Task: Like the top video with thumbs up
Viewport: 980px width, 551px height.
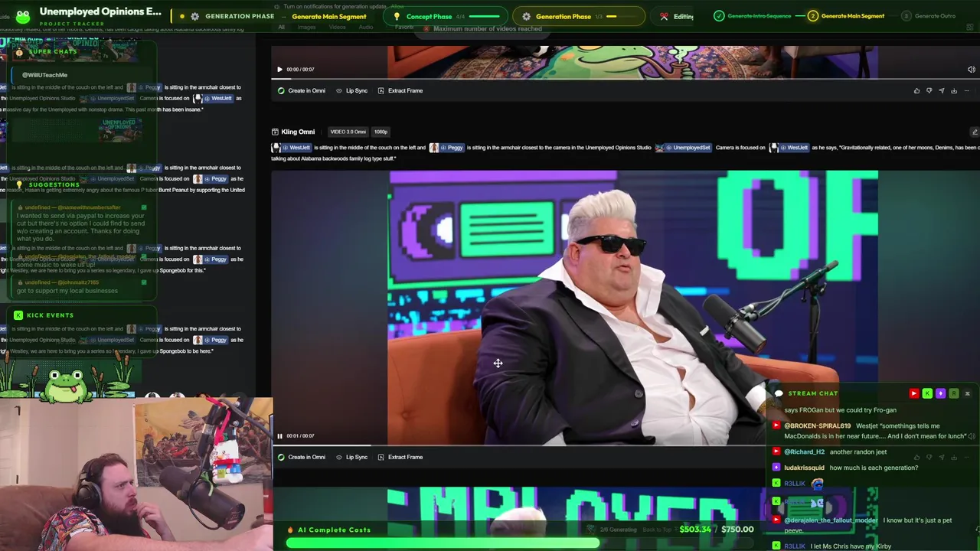Action: click(916, 90)
